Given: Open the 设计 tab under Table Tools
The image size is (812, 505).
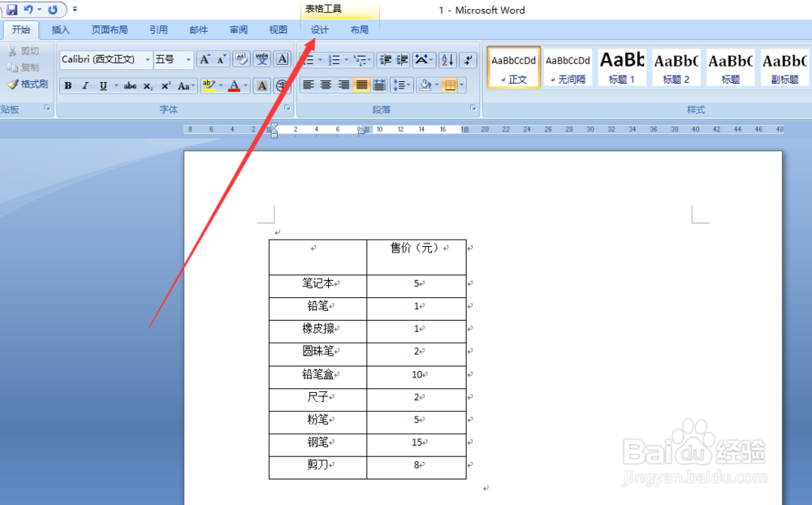Looking at the screenshot, I should [319, 29].
